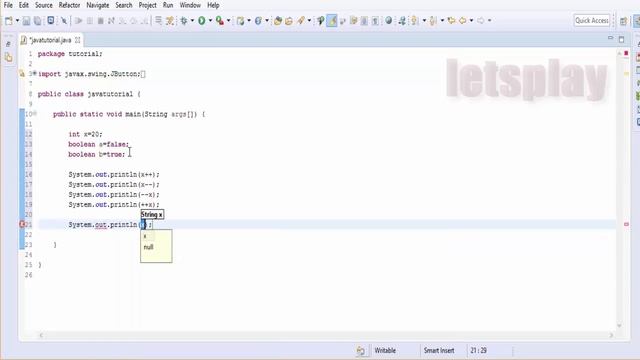Screen dimensions: 640x360
Task: Open the Next Annotation dropdown arrow
Action: [424, 21]
